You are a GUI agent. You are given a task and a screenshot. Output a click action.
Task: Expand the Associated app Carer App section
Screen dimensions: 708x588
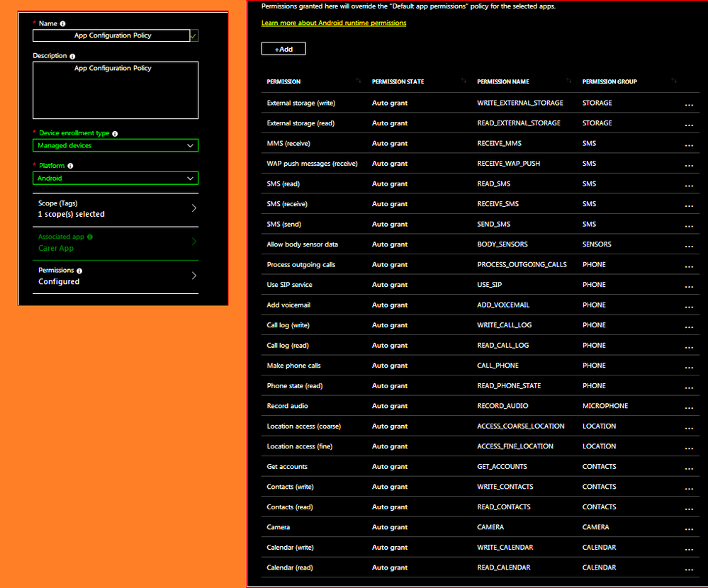pyautogui.click(x=193, y=242)
